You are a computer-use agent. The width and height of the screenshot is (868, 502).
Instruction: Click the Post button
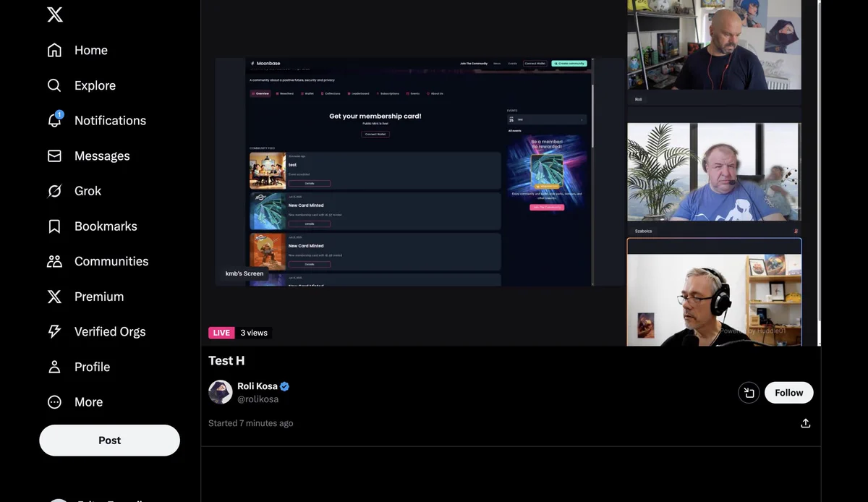(x=109, y=441)
